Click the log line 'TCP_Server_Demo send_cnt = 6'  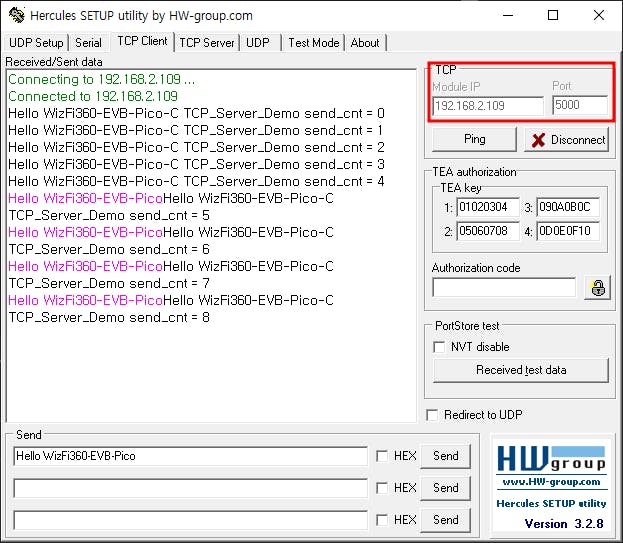coord(109,249)
